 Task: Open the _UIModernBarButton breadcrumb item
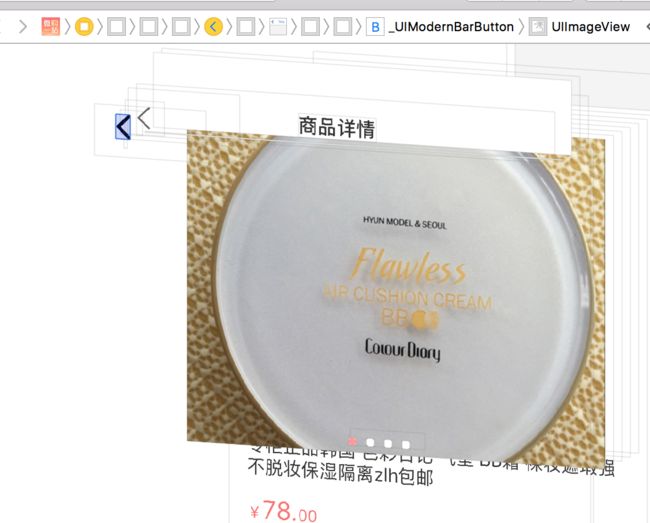pos(451,27)
